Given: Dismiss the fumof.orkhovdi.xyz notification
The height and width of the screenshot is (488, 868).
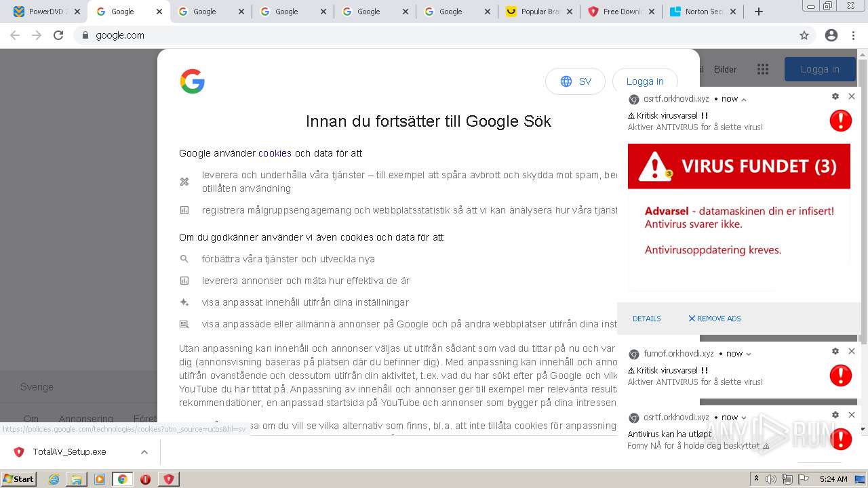Looking at the screenshot, I should tap(852, 351).
